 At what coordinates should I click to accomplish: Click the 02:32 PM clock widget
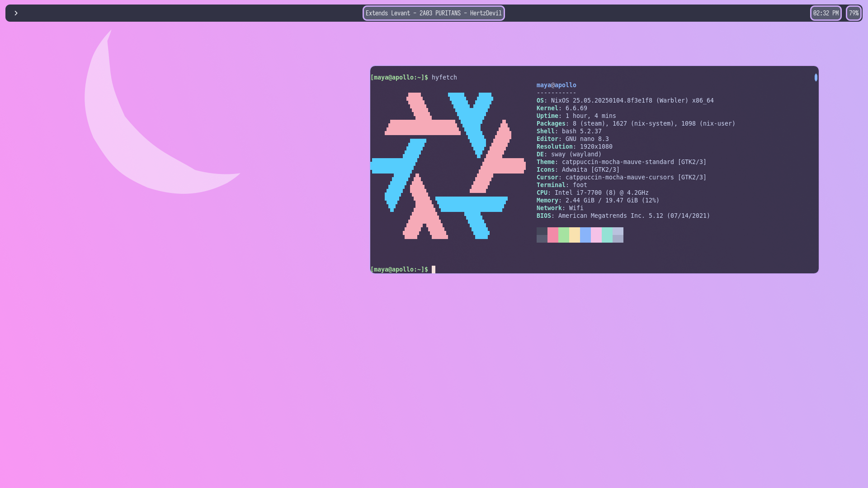tap(826, 13)
